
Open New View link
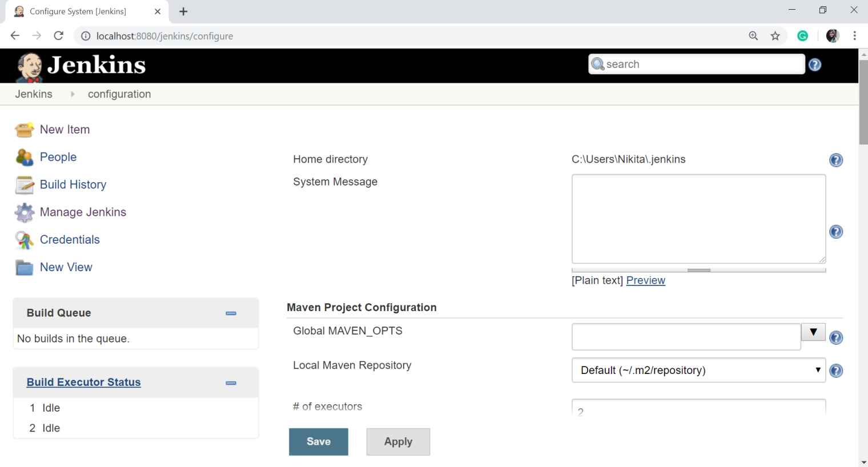(x=66, y=267)
